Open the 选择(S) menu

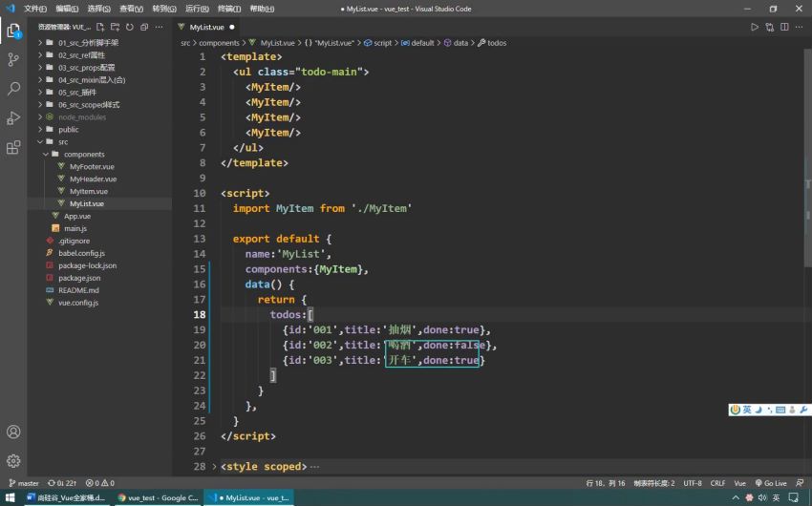99,9
